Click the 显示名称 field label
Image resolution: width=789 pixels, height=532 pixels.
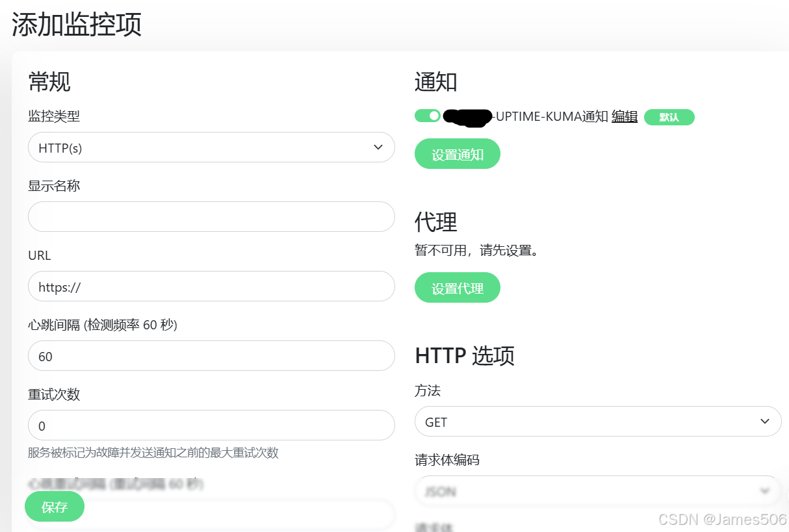(54, 186)
